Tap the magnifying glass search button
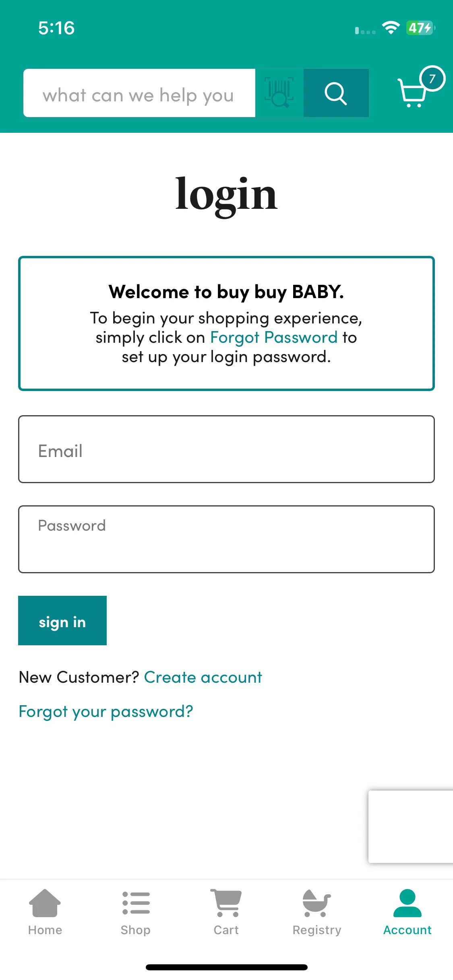453x980 pixels. pyautogui.click(x=336, y=93)
